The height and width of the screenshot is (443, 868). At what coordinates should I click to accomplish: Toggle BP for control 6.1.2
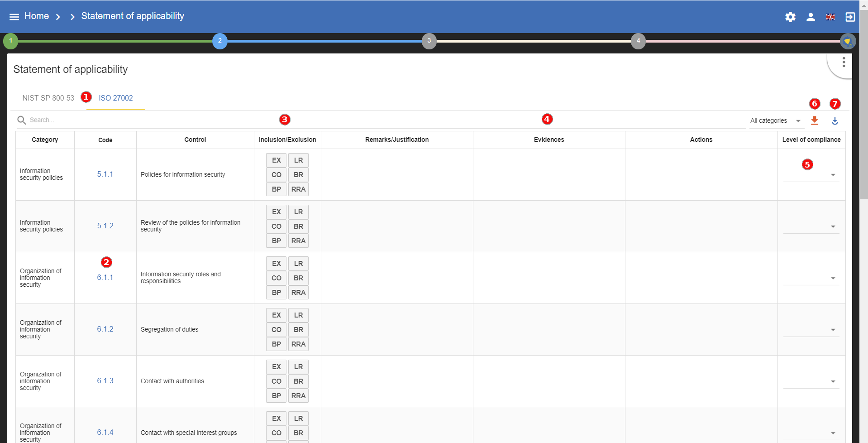276,344
